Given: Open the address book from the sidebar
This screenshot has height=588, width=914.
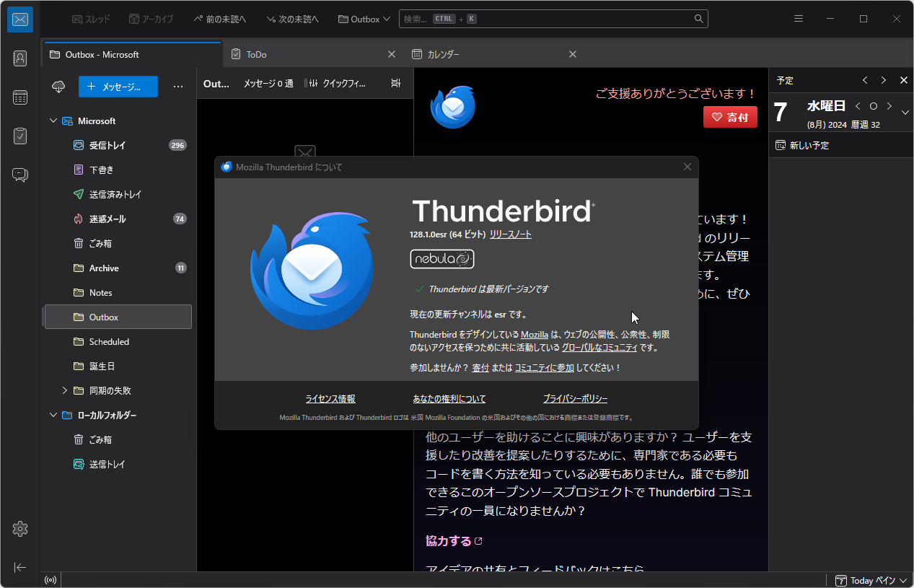Looking at the screenshot, I should (19, 58).
